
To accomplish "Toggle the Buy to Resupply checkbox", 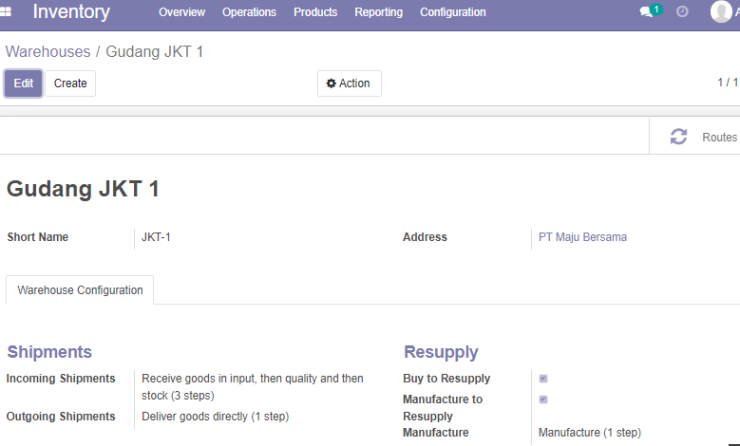I will click(x=543, y=379).
